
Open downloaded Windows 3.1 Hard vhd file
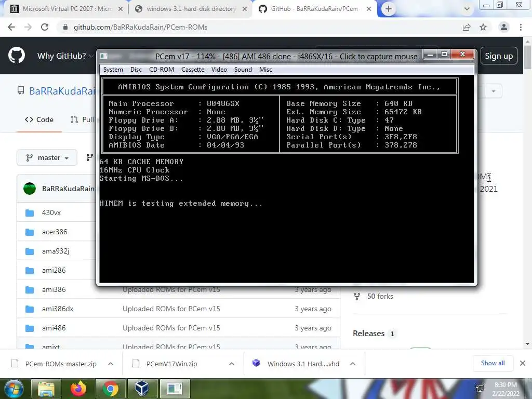point(296,364)
